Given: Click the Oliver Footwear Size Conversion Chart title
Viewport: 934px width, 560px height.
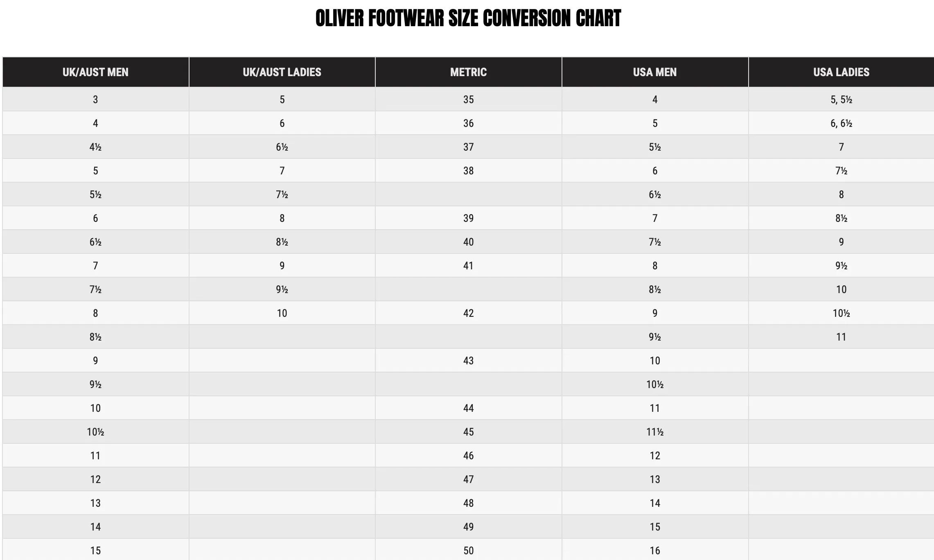Looking at the screenshot, I should point(468,18).
